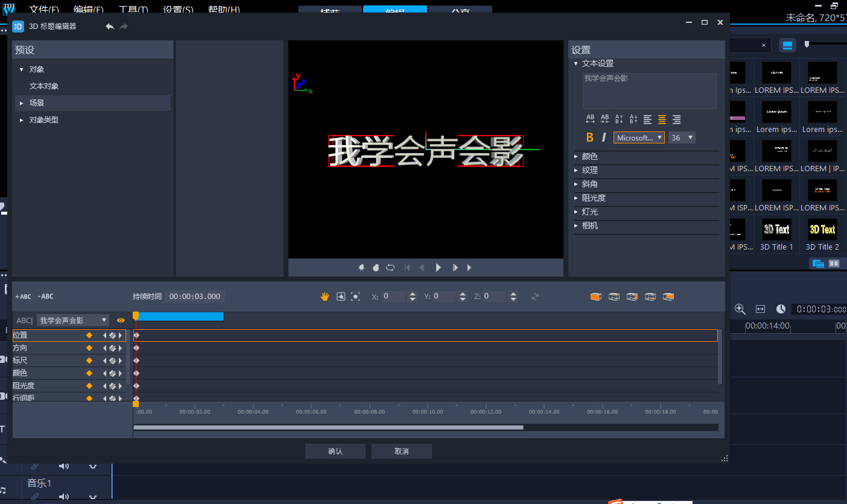Viewport: 847px width, 504px height.
Task: Click decrease character spacing icon
Action: tap(604, 119)
